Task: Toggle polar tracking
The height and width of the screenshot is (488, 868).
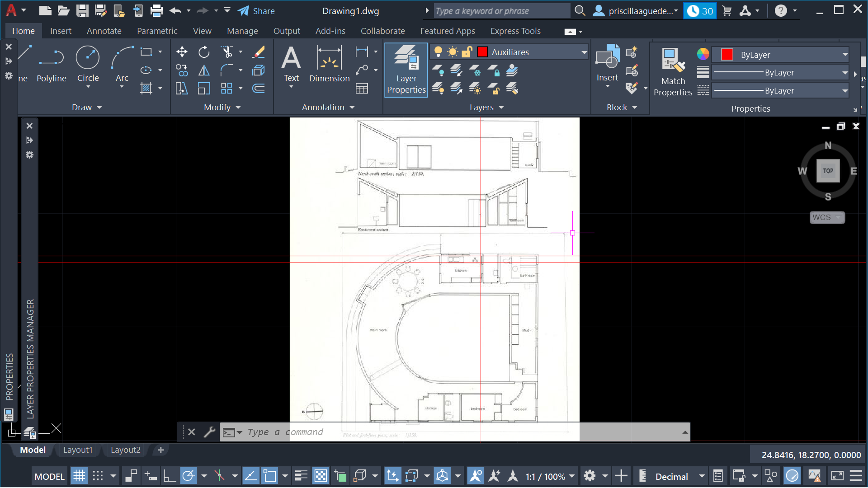Action: coord(189,476)
